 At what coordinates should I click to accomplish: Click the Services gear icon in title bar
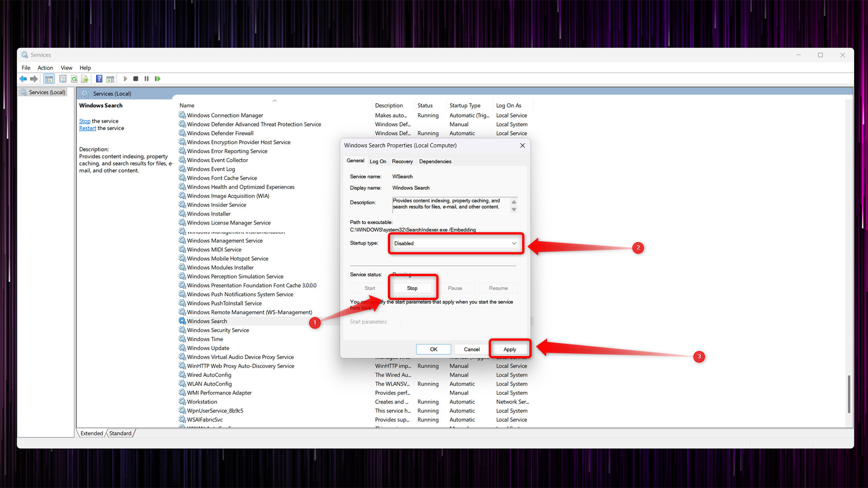click(24, 55)
